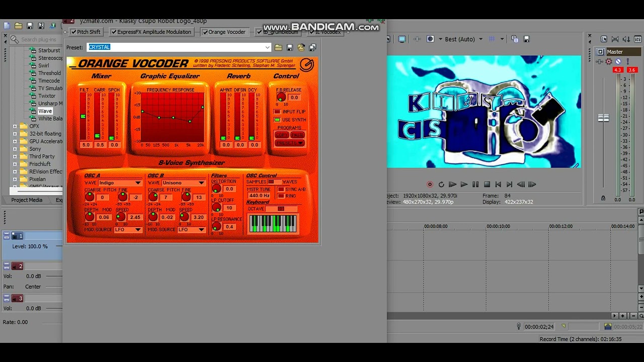
Task: Toggle the Orange Vocoder checkbox in the chain
Action: pyautogui.click(x=205, y=32)
